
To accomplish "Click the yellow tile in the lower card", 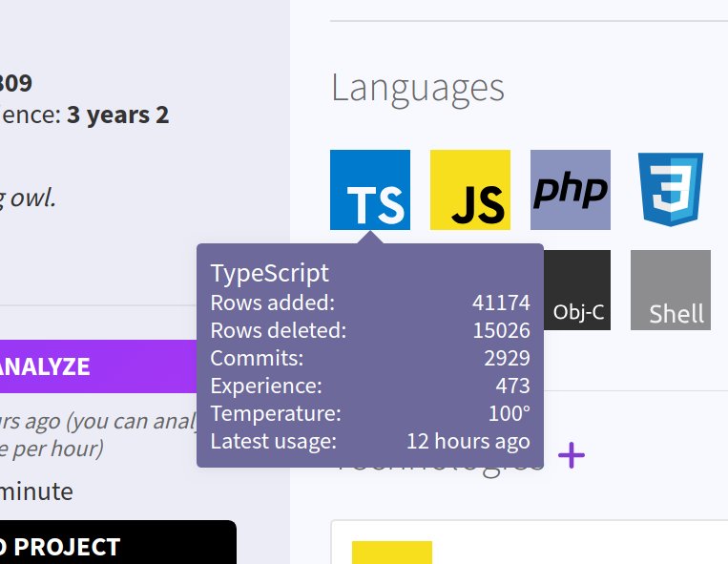I will pyautogui.click(x=392, y=553).
